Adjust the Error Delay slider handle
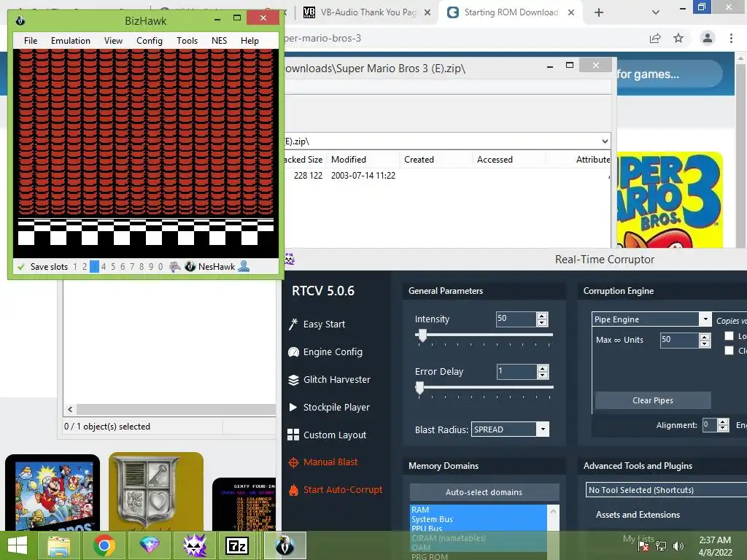This screenshot has width=747, height=560. (419, 388)
